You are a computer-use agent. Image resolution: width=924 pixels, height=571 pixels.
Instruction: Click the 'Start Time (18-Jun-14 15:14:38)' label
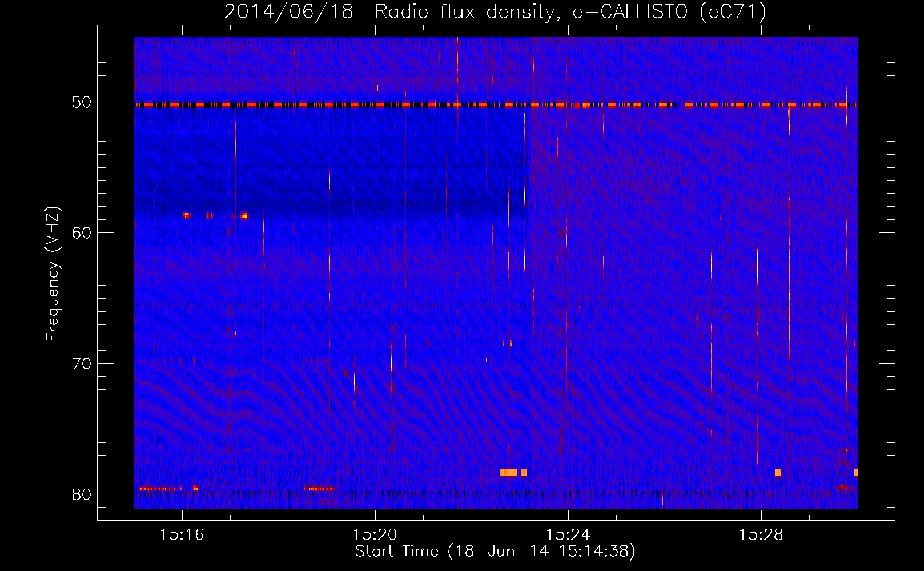[x=495, y=552]
